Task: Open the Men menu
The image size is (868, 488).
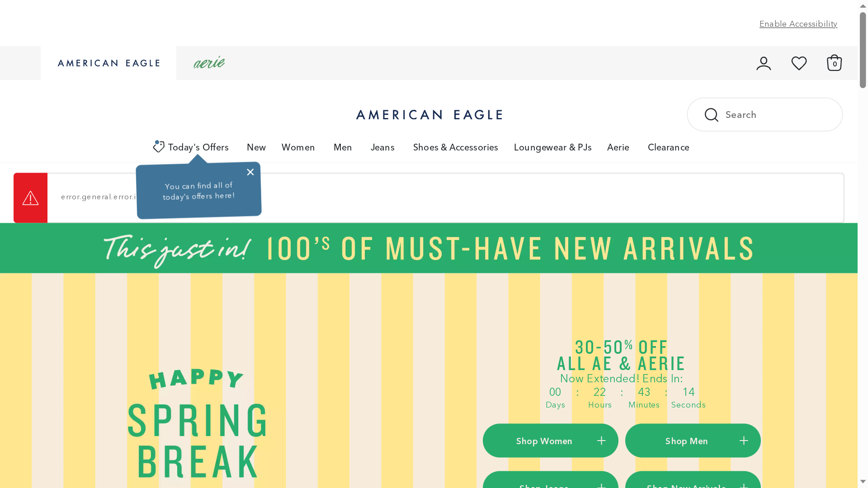Action: point(343,147)
